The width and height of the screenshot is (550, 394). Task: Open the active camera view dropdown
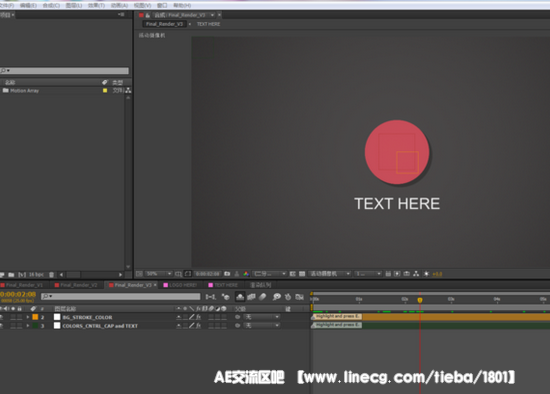tap(329, 274)
